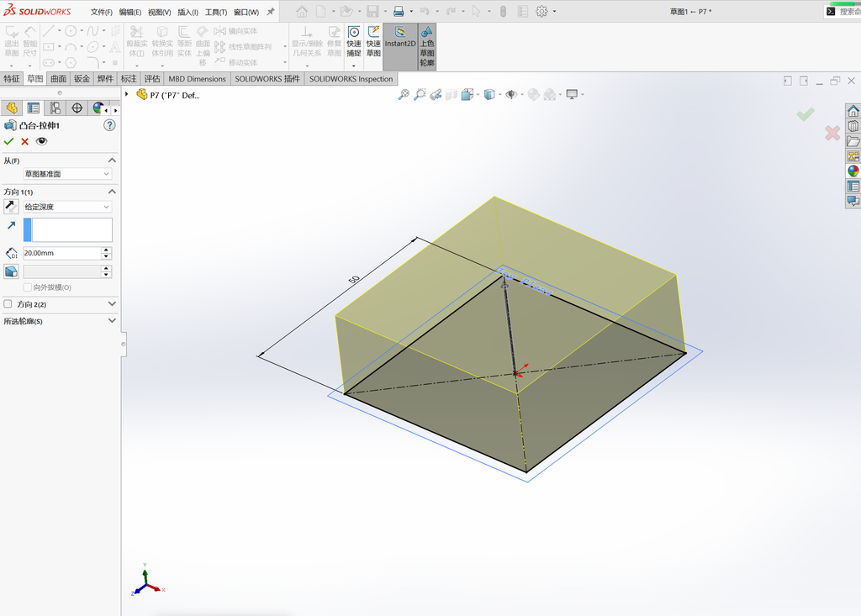The image size is (861, 616).
Task: Click the 快速草图 rapid sketch button
Action: (373, 41)
